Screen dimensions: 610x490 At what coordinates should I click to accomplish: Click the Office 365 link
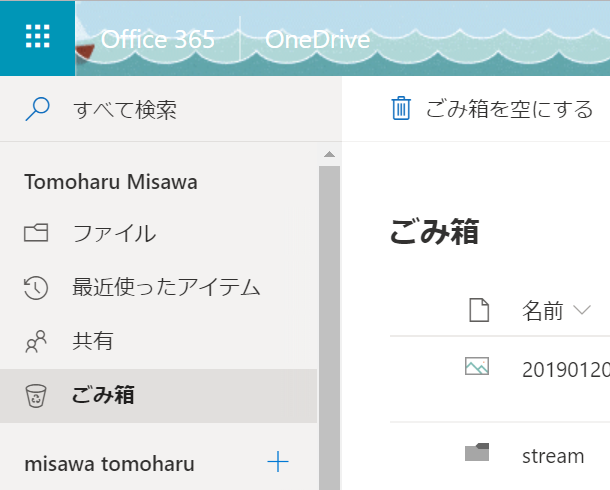click(158, 39)
